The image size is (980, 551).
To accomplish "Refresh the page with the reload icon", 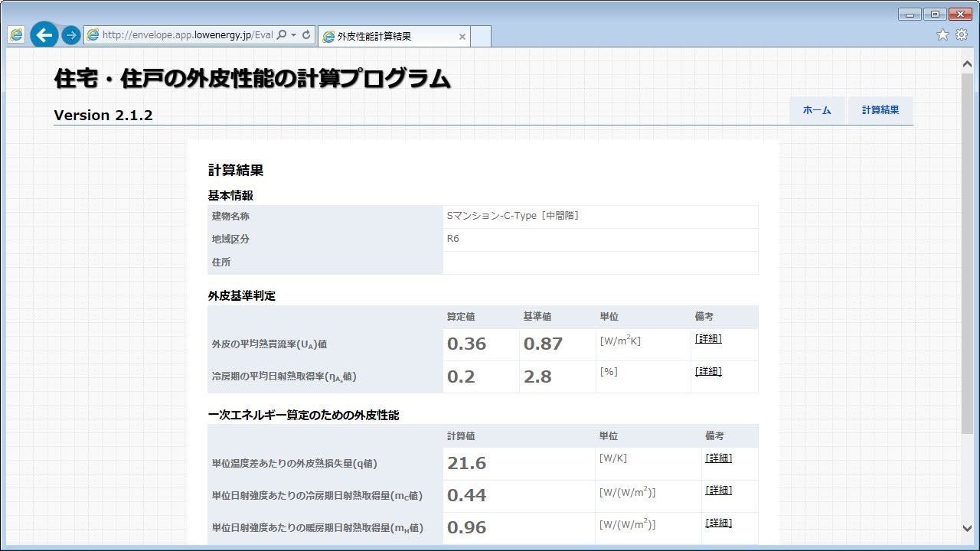I will coord(306,35).
